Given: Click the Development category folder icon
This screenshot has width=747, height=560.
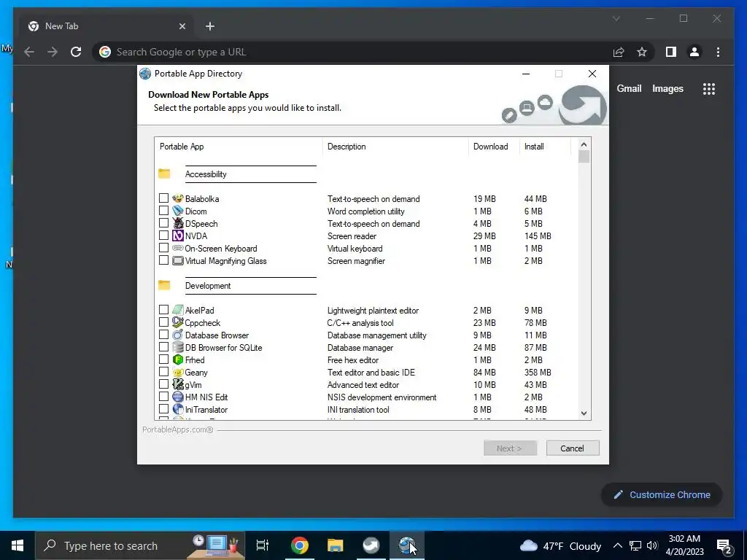Looking at the screenshot, I should [x=164, y=285].
